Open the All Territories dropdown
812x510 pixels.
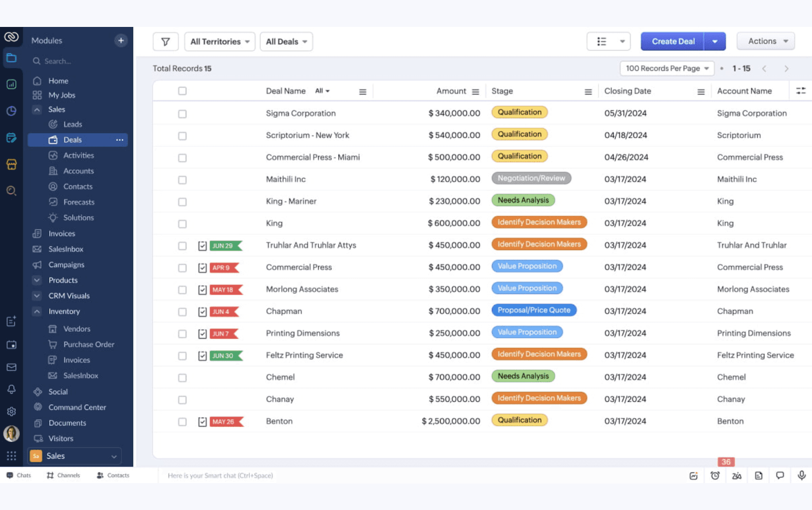pos(220,42)
